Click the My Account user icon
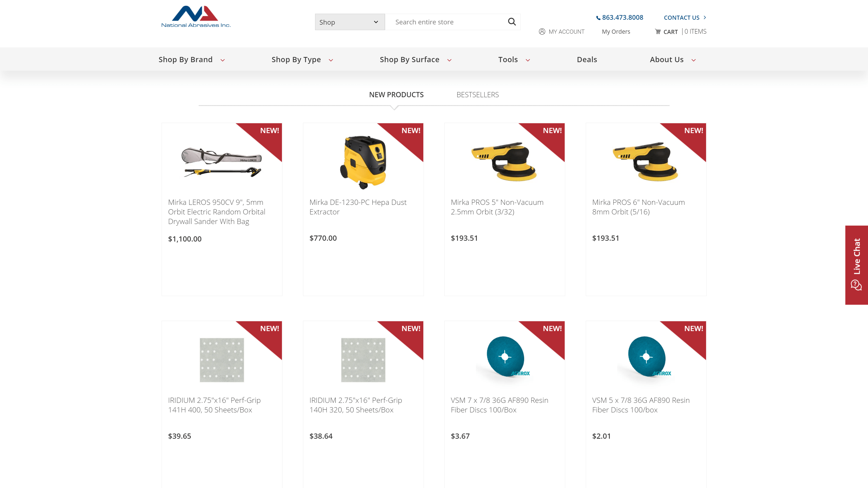 [x=542, y=31]
